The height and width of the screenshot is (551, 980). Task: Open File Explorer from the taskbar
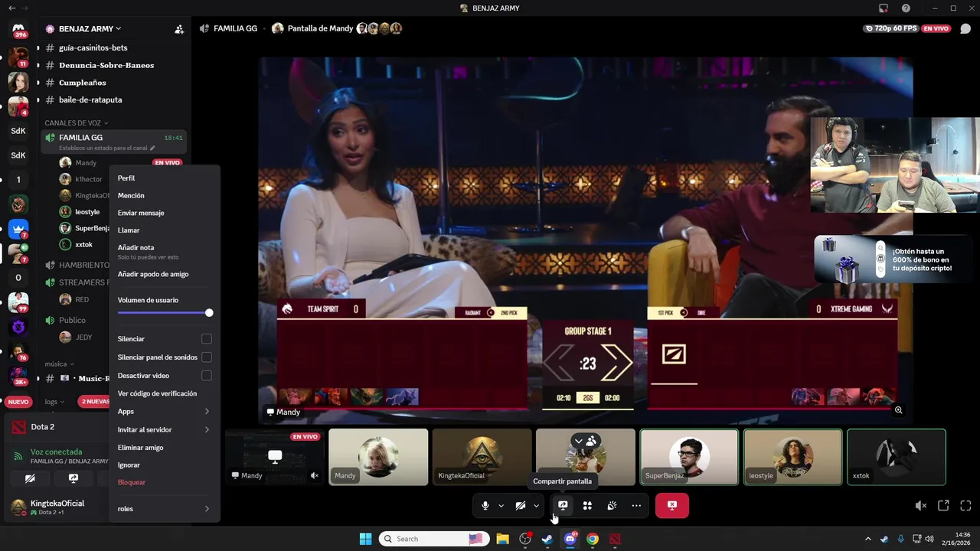point(502,539)
